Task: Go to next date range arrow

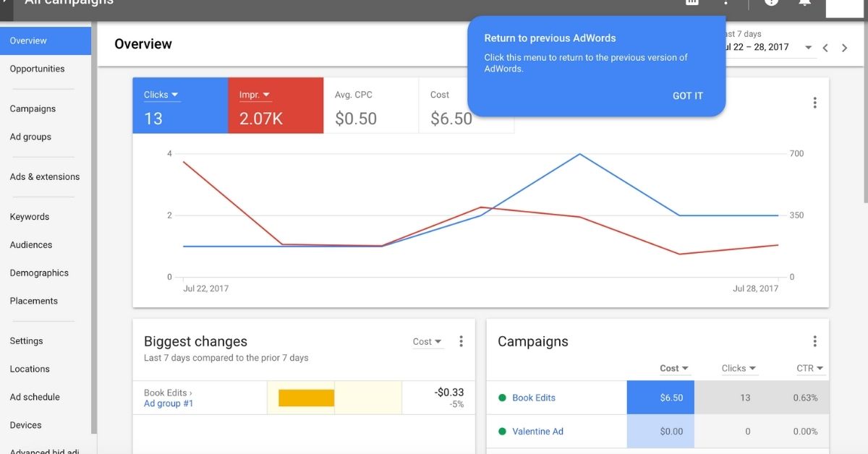Action: (x=844, y=48)
